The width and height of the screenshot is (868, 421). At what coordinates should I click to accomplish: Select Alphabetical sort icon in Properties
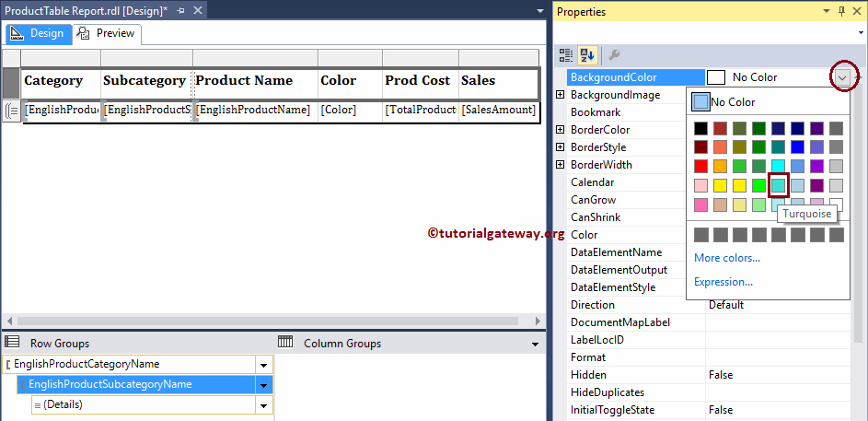coord(586,55)
